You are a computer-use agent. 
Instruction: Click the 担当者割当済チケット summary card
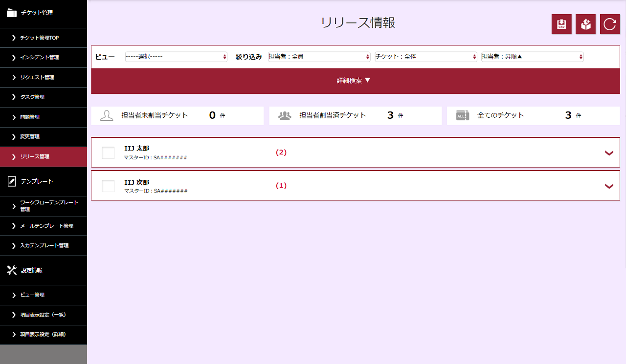[x=355, y=116]
